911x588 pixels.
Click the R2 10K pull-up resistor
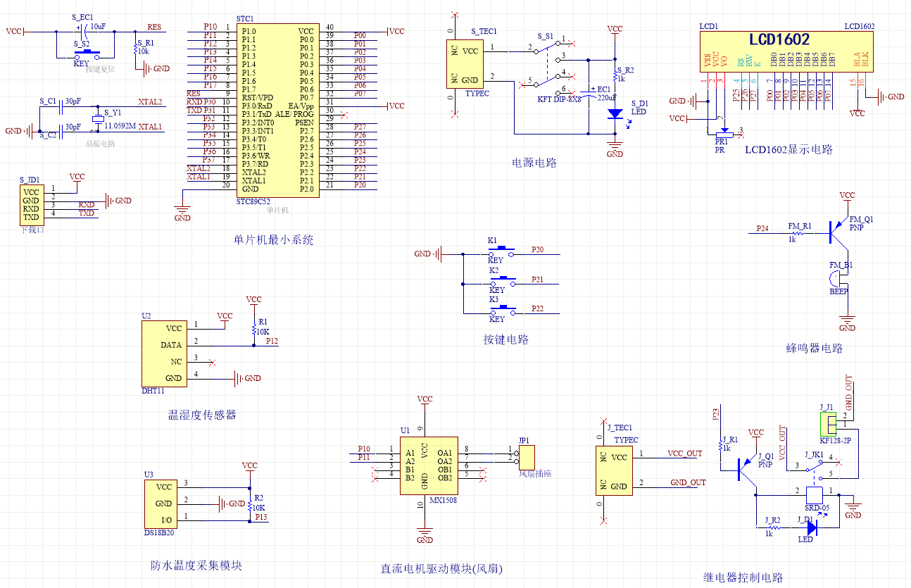coord(249,505)
